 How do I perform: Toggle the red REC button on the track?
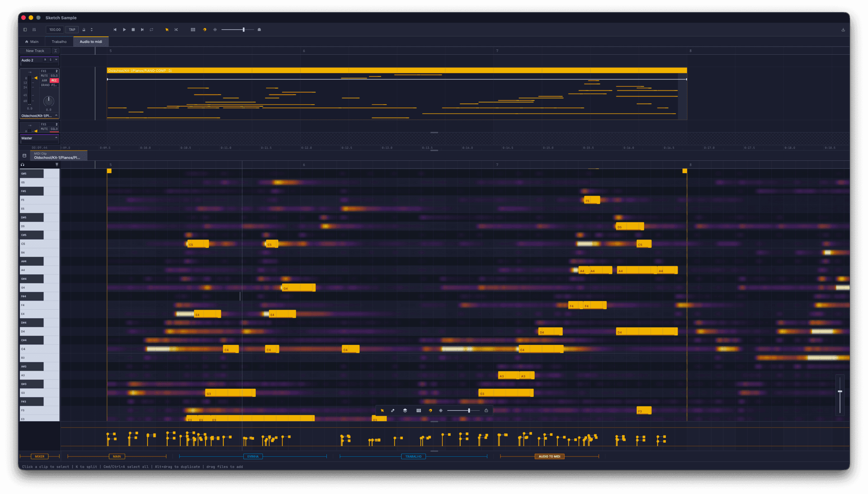[54, 80]
